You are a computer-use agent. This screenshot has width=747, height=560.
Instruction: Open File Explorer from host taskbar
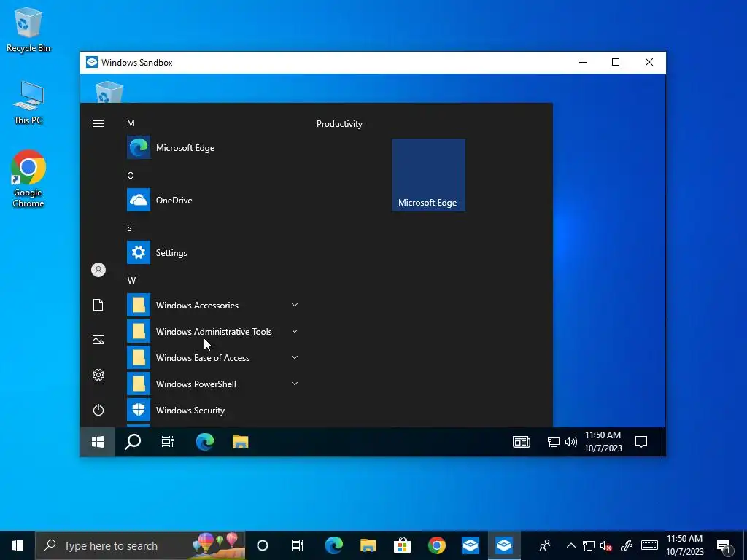click(x=368, y=545)
